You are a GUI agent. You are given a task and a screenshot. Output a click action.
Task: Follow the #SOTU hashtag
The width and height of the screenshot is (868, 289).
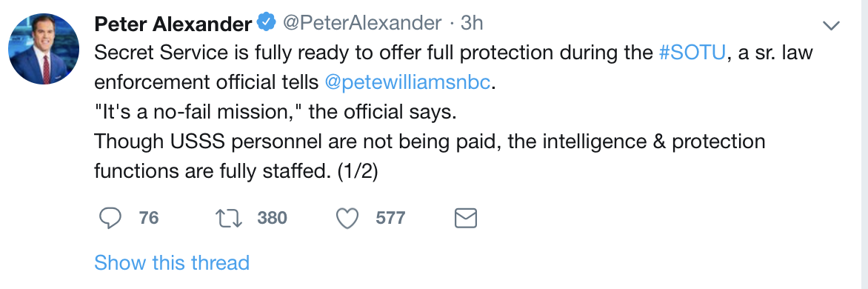(692, 53)
